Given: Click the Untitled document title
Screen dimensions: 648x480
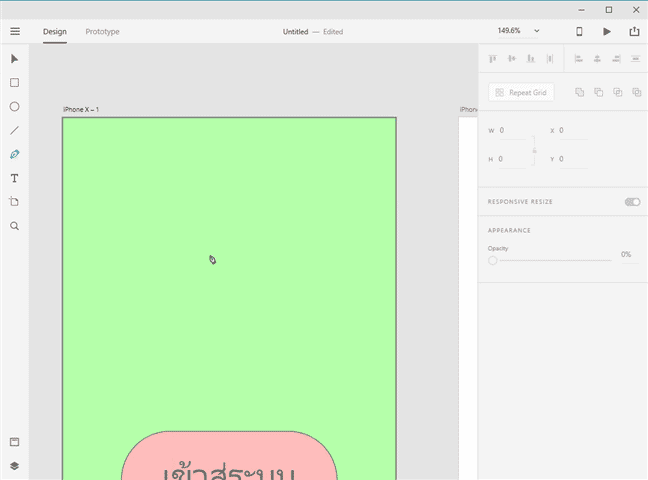Looking at the screenshot, I should [x=295, y=32].
